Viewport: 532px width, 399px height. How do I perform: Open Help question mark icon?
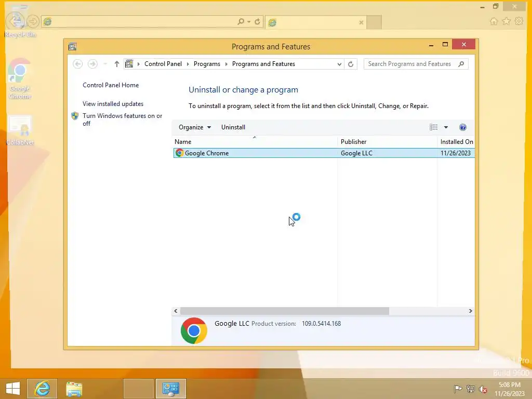tap(463, 127)
